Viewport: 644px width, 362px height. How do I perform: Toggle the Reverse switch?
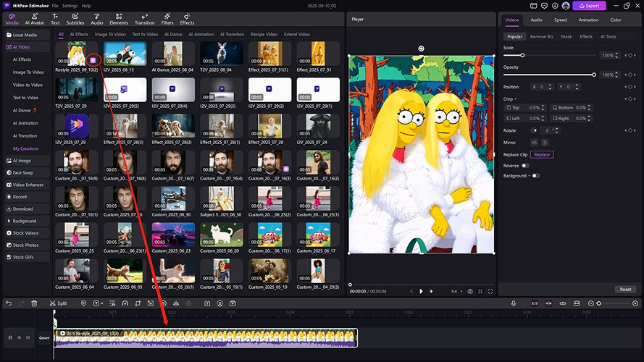point(525,166)
